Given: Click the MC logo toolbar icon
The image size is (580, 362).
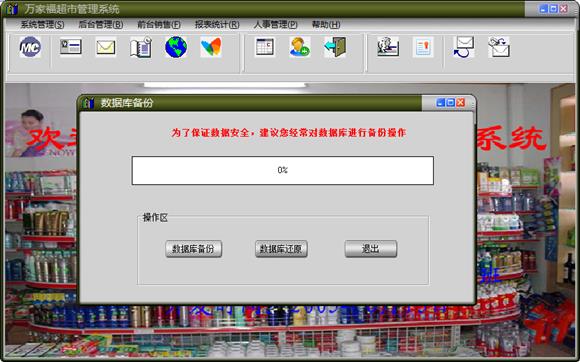Looking at the screenshot, I should (x=30, y=47).
